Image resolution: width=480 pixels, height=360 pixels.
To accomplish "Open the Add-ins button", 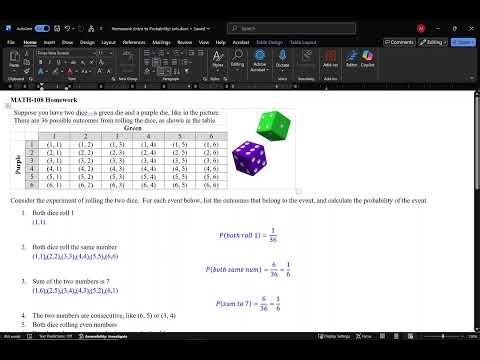I will pos(330,59).
